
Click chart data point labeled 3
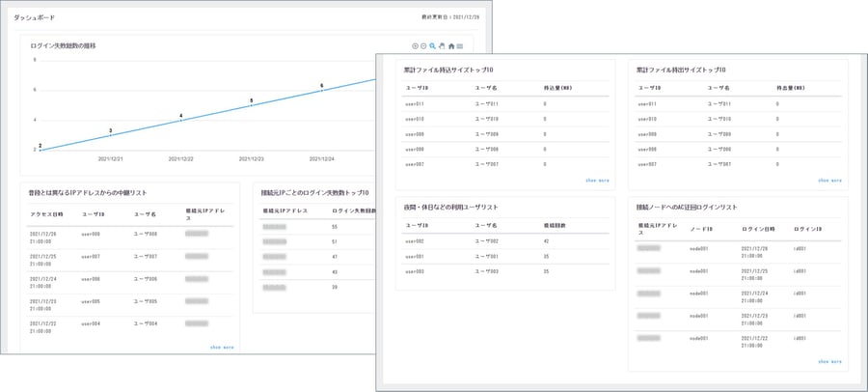pyautogui.click(x=110, y=135)
